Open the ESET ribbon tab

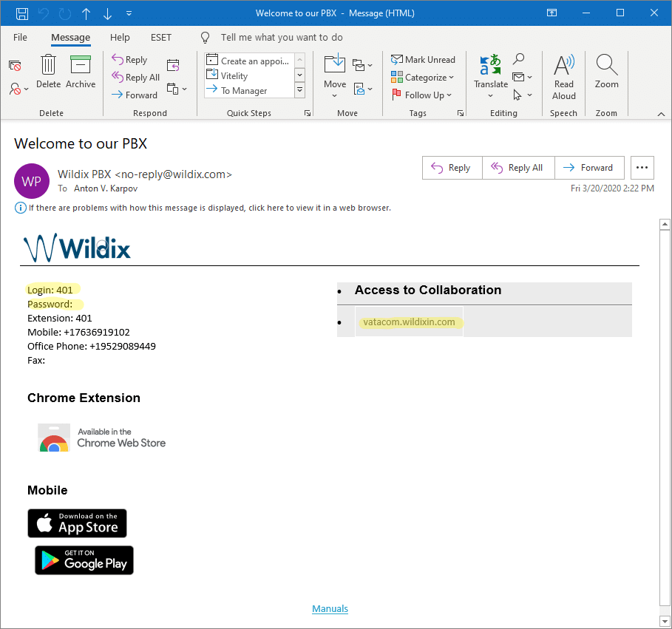coord(161,37)
